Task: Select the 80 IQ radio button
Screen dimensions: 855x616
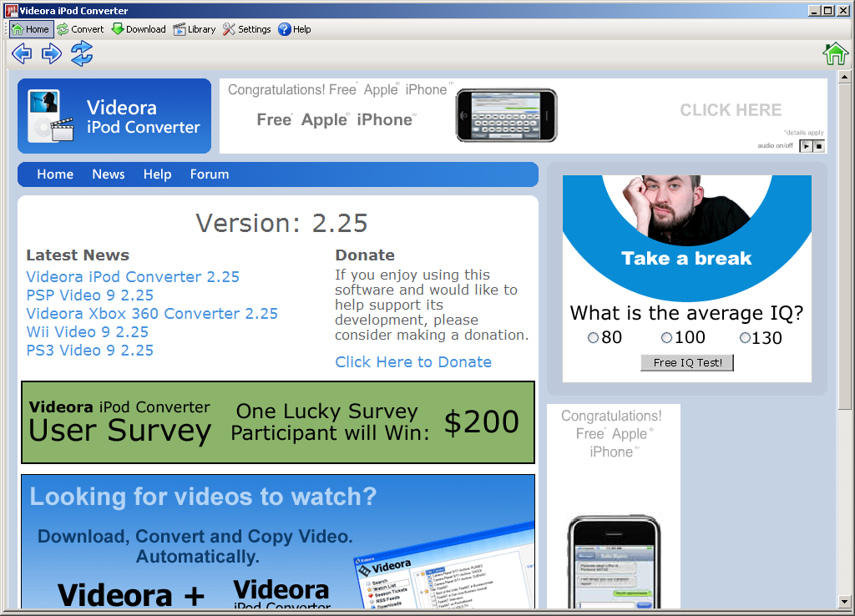Action: click(x=594, y=338)
